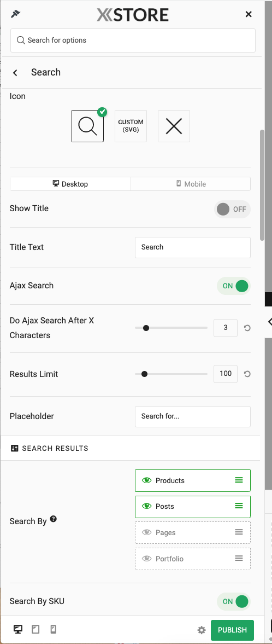Switch to tablet preview device icon
The width and height of the screenshot is (272, 644).
[x=36, y=629]
